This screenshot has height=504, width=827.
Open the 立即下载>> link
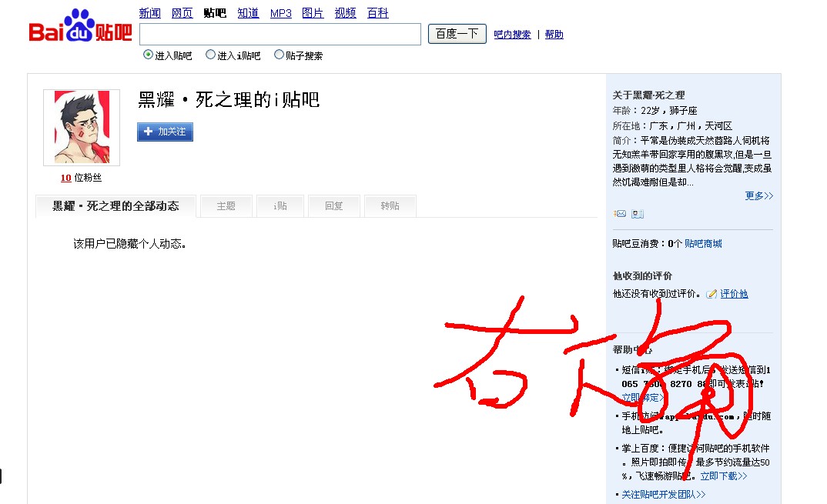pos(724,476)
